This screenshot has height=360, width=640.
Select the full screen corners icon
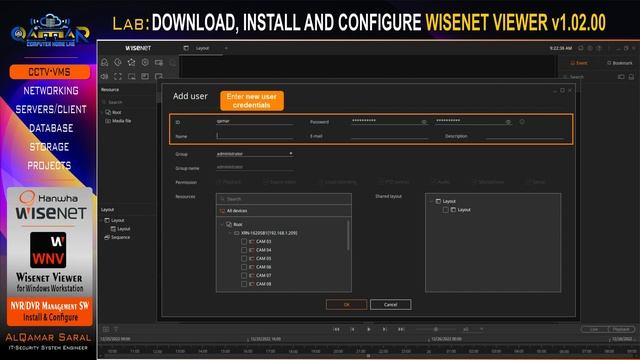[x=118, y=76]
